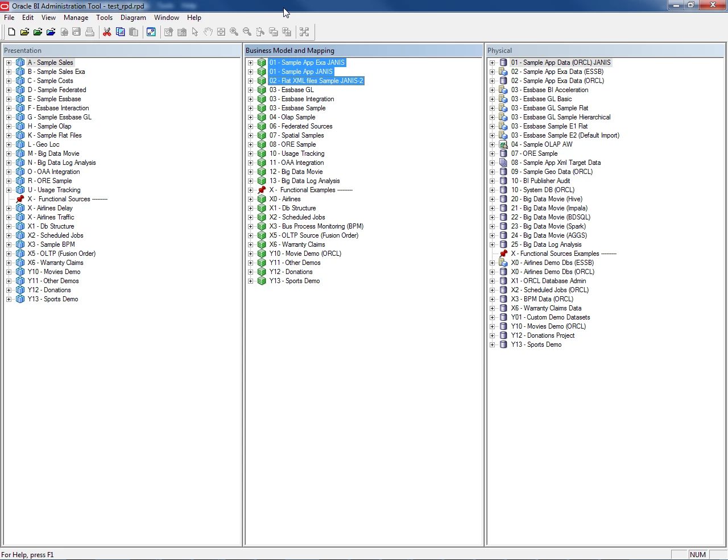This screenshot has height=560, width=728.
Task: Click the Save floppy disk toolbar icon
Action: 76,32
